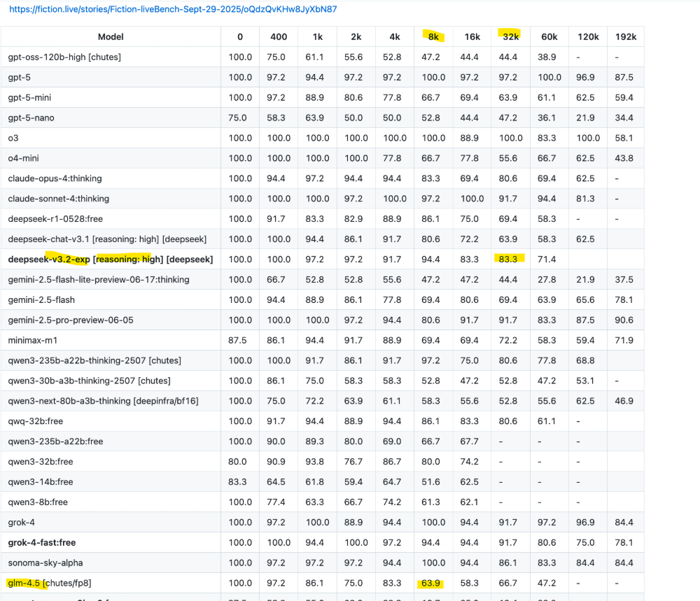Select the gemini-2.5-flash-lite-preview model name
Image resolution: width=700 pixels, height=601 pixels.
pos(99,280)
